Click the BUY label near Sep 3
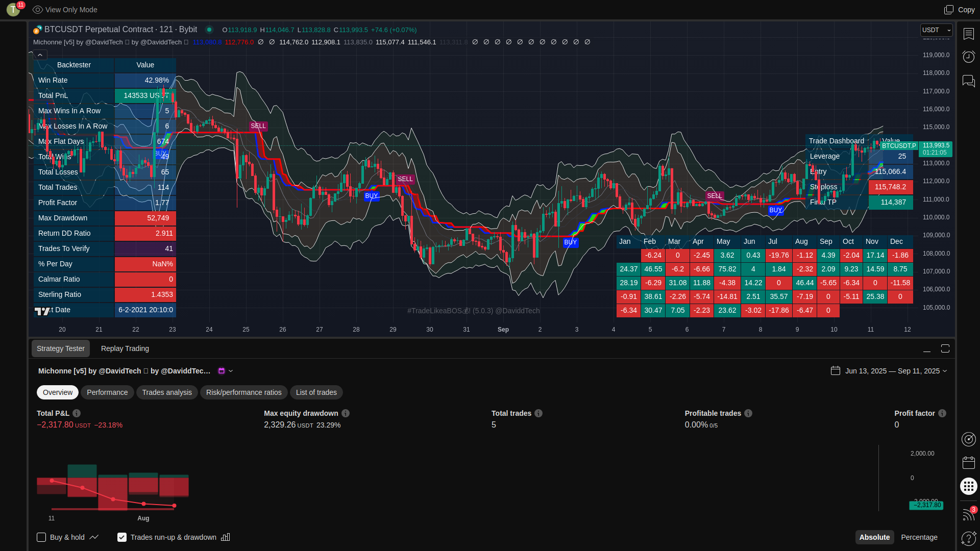 571,242
